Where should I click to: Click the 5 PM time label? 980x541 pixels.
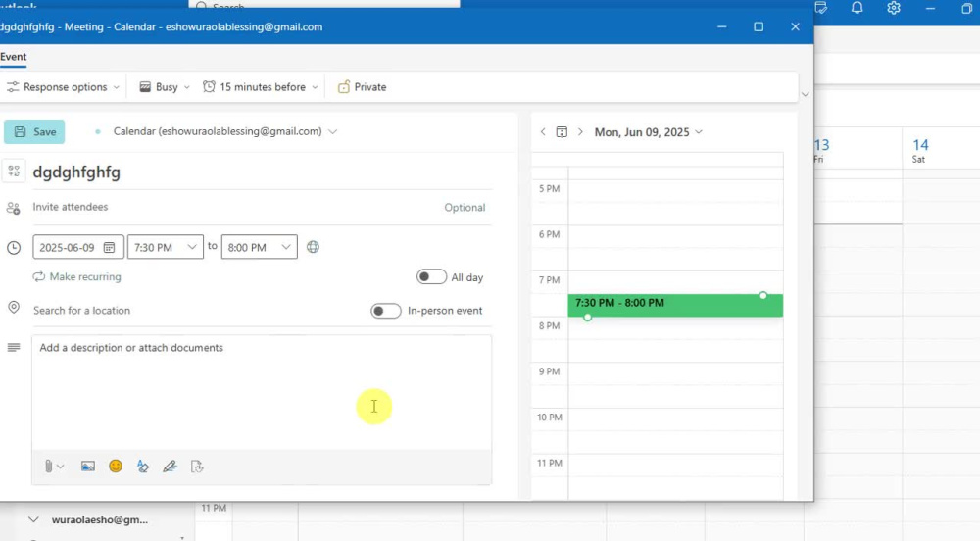point(550,188)
